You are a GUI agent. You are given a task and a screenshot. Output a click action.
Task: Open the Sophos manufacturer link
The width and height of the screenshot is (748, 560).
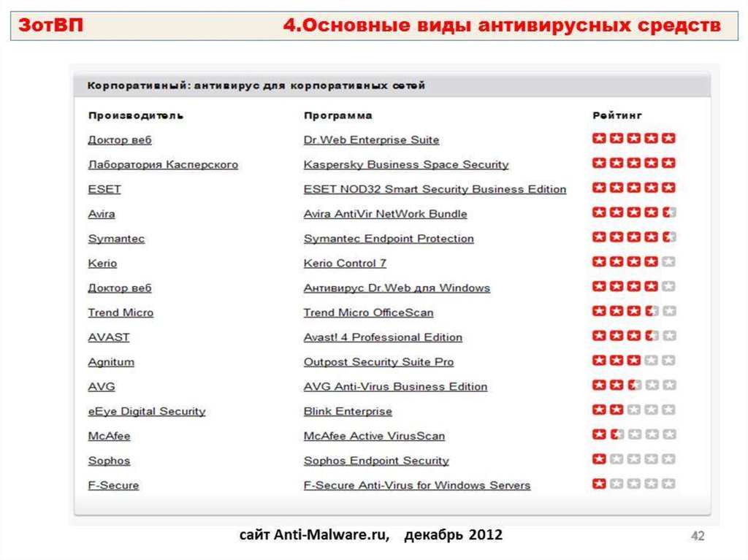tap(110, 461)
